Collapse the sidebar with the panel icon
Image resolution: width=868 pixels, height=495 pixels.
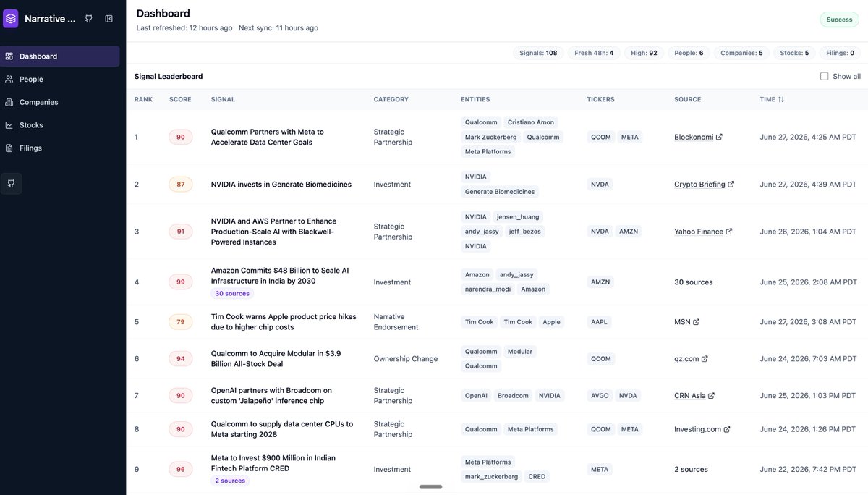point(109,19)
